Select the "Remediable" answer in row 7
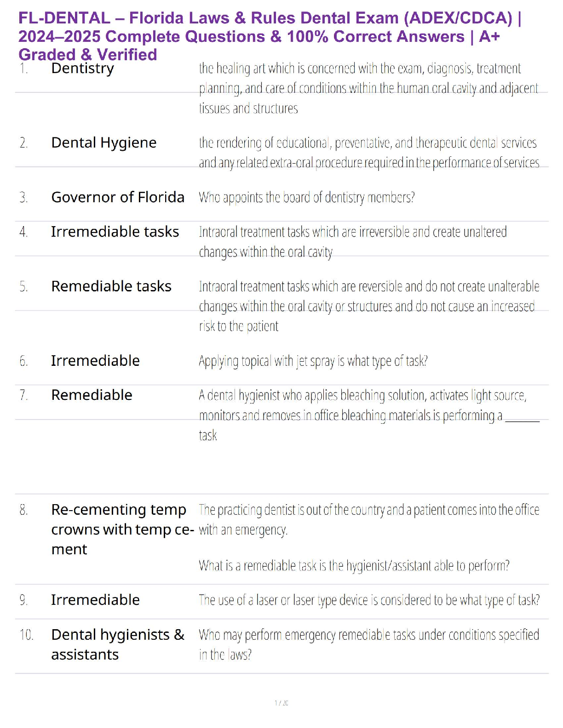The image size is (563, 728). pyautogui.click(x=92, y=395)
